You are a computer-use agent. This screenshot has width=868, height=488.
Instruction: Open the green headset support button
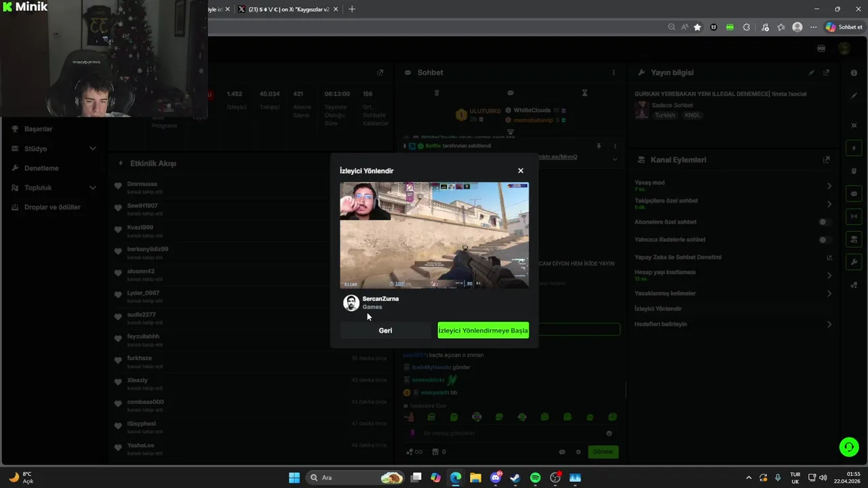point(849,447)
